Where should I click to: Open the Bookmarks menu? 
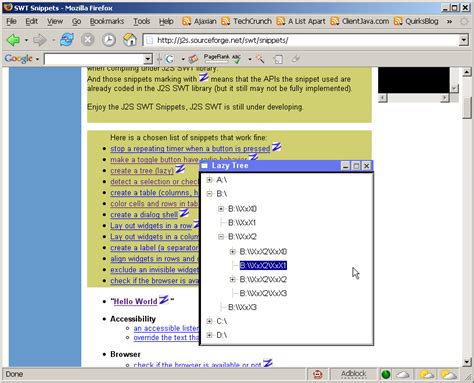pos(107,21)
